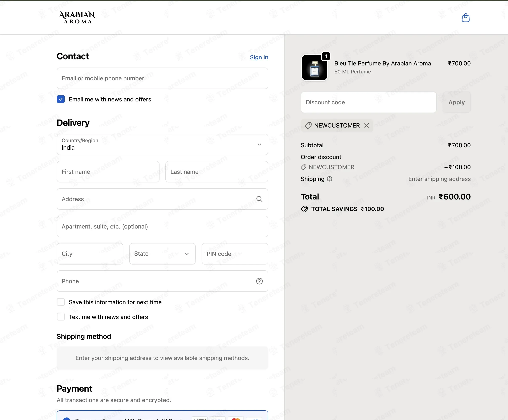Click the TOTAL SAVINGS ₹100.00 text
The width and height of the screenshot is (508, 420).
click(347, 209)
